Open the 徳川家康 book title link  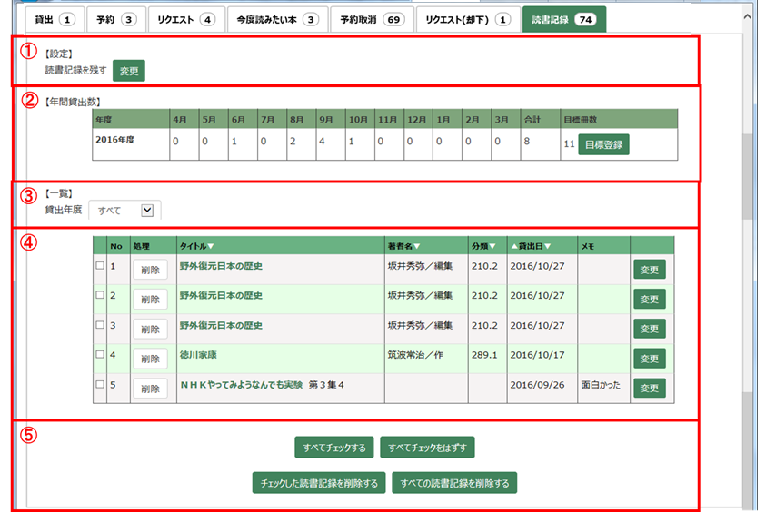click(x=198, y=356)
